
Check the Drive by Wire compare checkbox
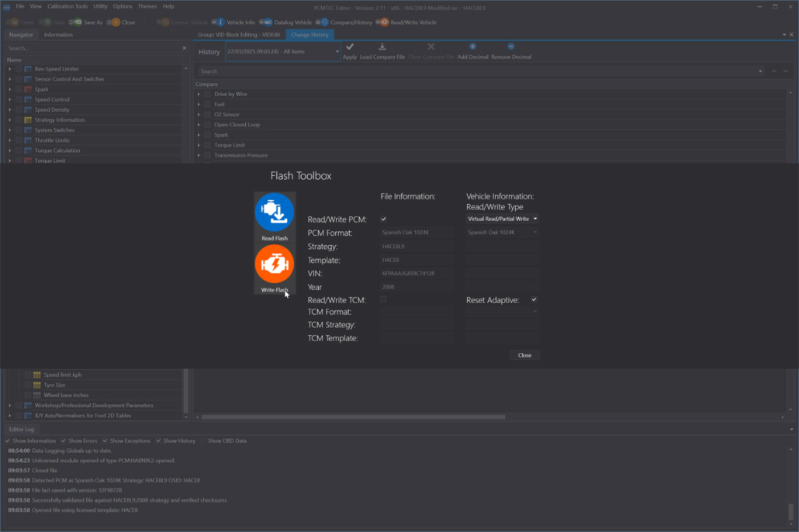pyautogui.click(x=207, y=95)
